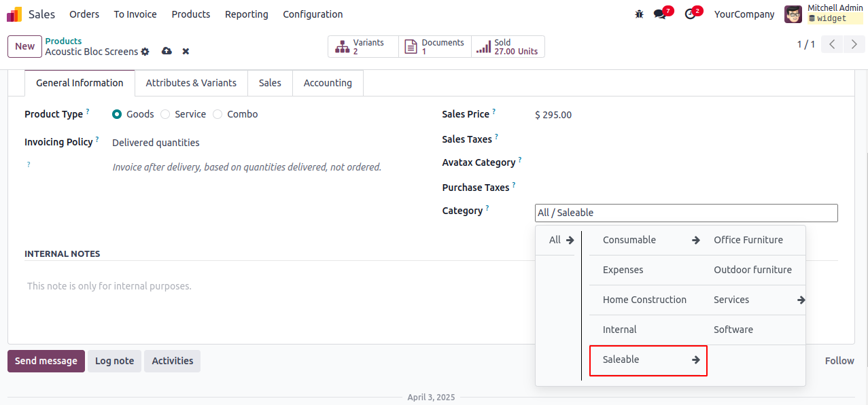This screenshot has width=868, height=405.
Task: Open the conversations chat icon
Action: [x=659, y=14]
